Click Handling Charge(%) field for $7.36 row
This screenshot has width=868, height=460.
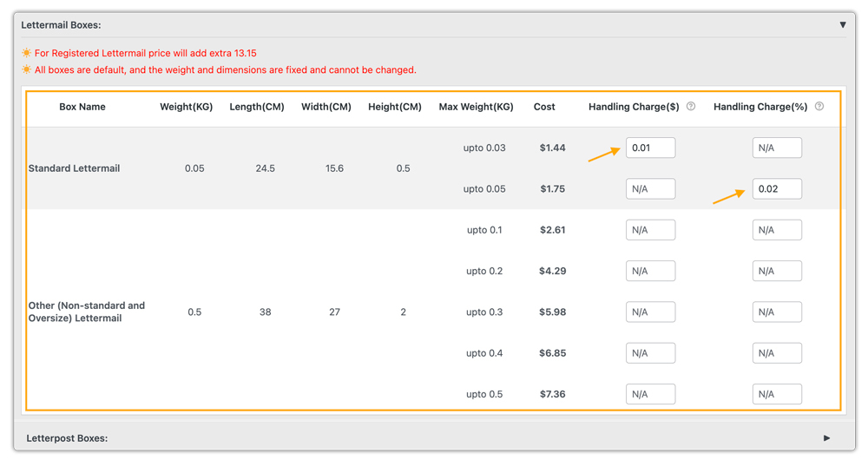[777, 394]
